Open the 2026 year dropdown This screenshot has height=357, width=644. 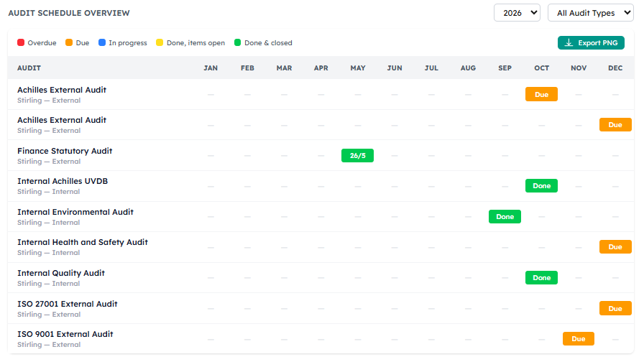(x=517, y=13)
